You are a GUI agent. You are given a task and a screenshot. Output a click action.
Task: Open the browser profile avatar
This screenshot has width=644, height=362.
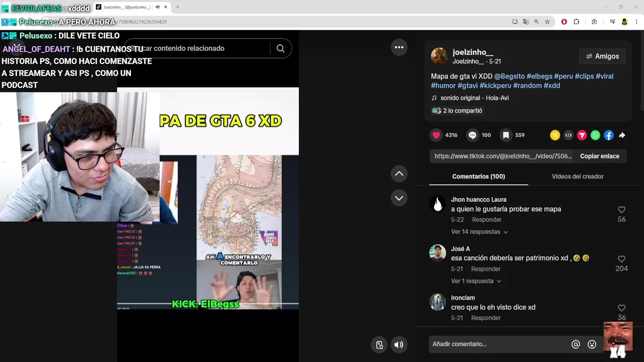coord(624,22)
